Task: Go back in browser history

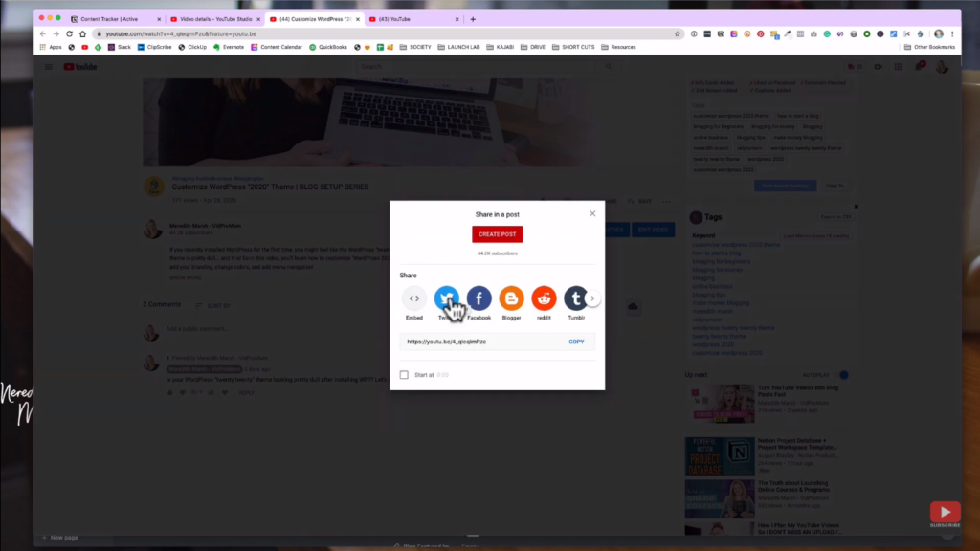Action: click(42, 33)
